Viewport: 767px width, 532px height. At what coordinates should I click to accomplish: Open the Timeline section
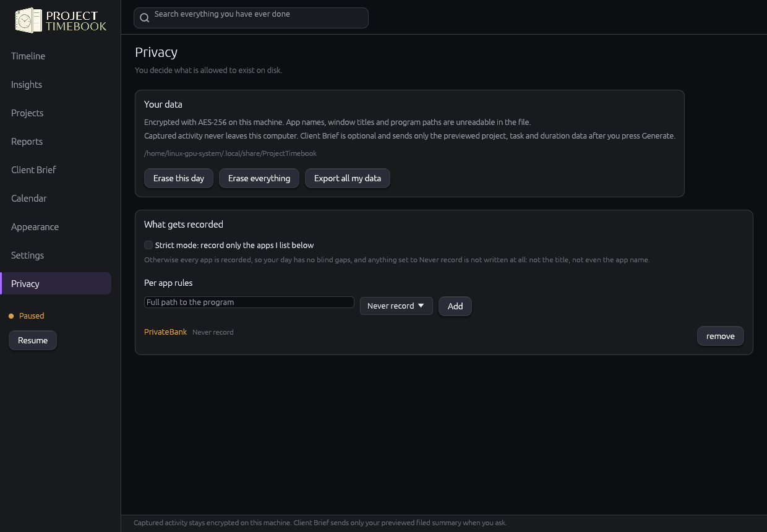pos(56,56)
